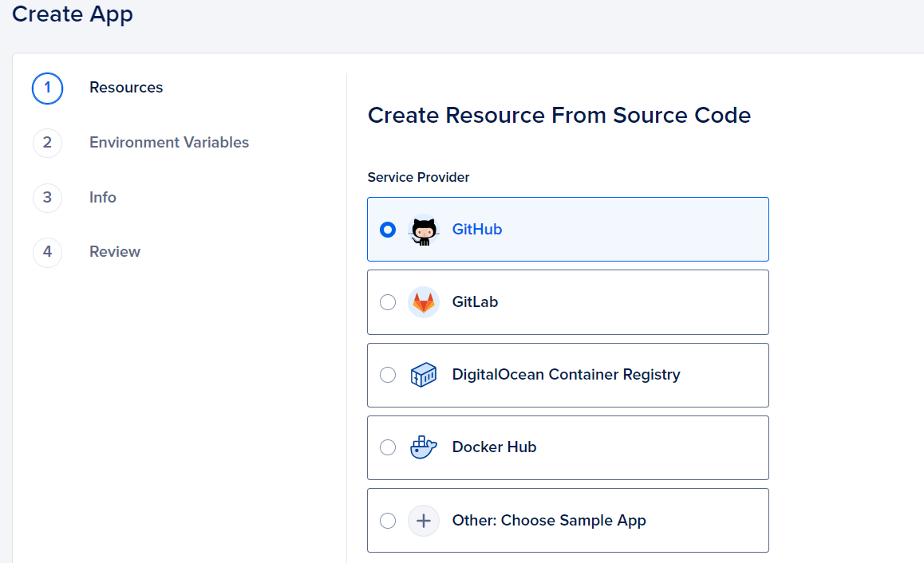924x563 pixels.
Task: Click the DigitalOcean Container Registry label
Action: click(567, 375)
